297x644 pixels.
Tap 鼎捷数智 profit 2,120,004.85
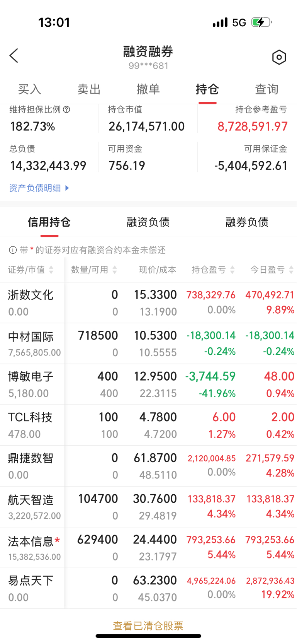pos(212,458)
